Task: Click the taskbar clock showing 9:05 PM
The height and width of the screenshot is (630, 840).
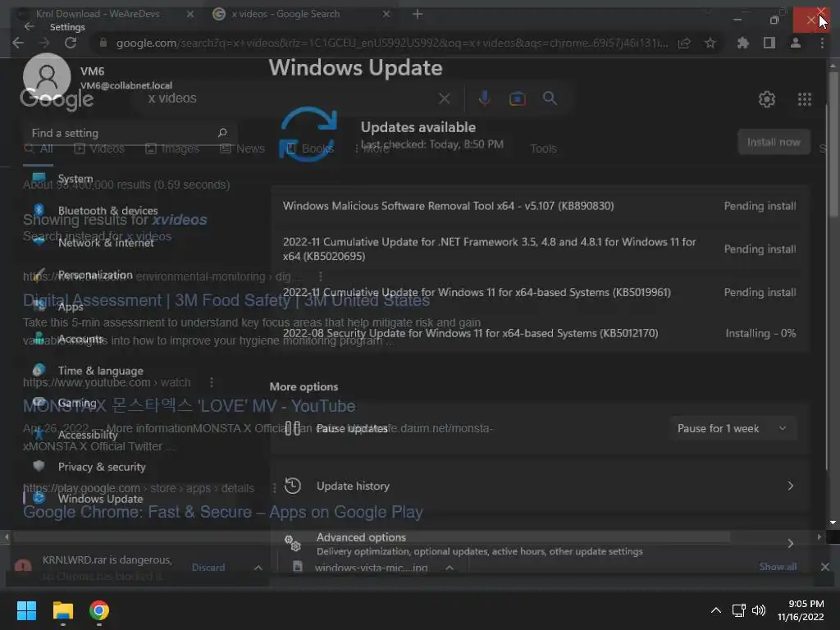Action: pos(801,610)
